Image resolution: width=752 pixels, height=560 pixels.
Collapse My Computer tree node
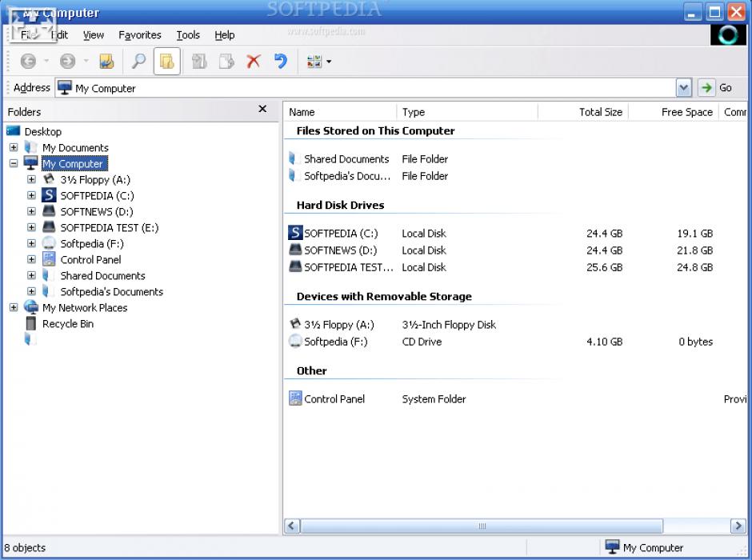(14, 163)
